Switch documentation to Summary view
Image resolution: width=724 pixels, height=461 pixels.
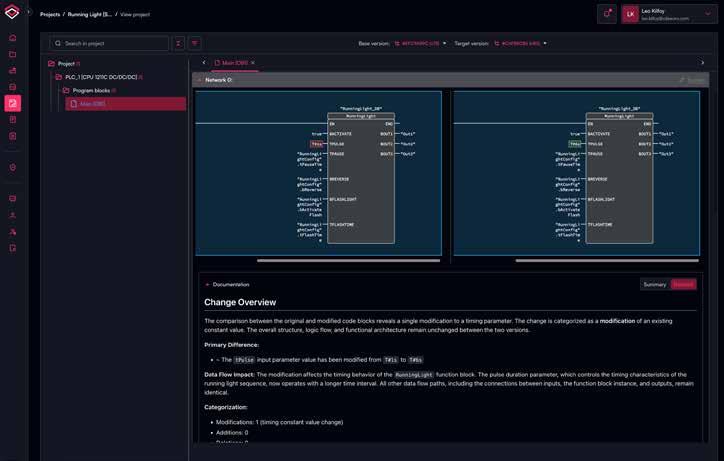click(x=655, y=285)
